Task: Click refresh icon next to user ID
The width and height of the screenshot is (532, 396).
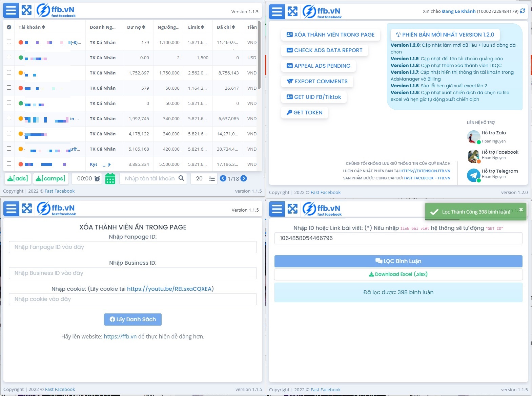Action: 523,11
